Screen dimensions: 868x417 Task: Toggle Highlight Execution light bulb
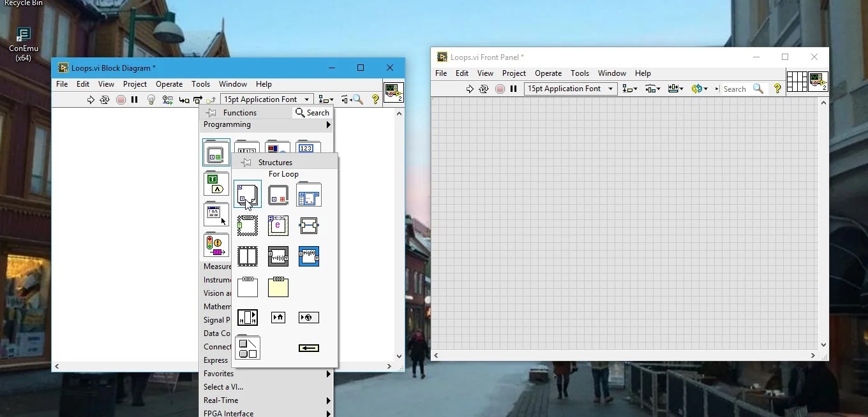[x=151, y=99]
